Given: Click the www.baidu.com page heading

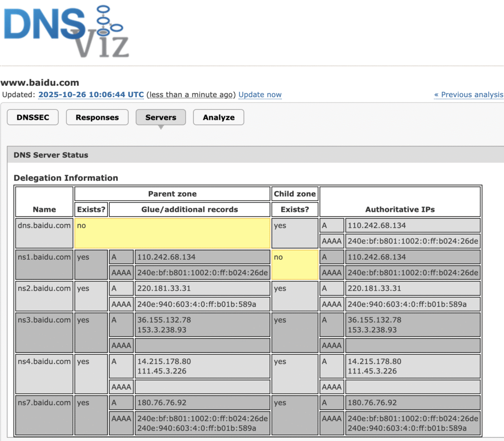Looking at the screenshot, I should 40,83.
